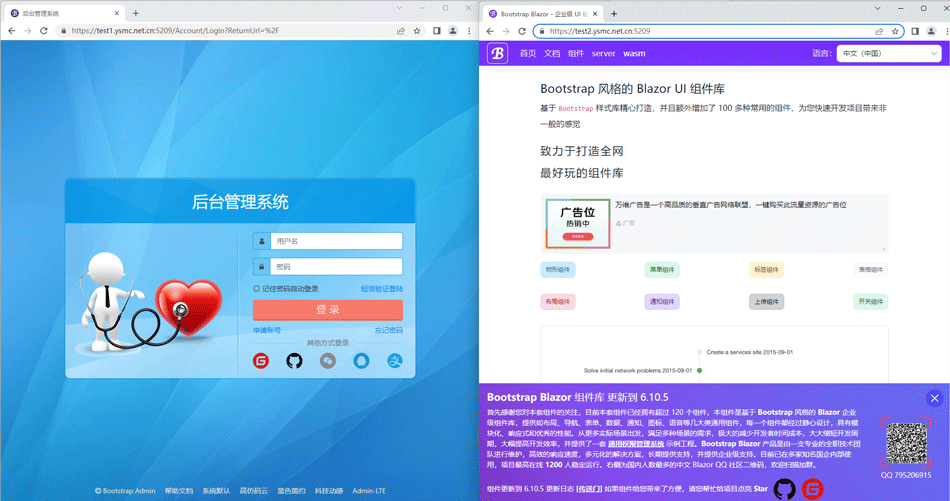Viewport: 950px width, 501px height.
Task: Click the Gitee login icon on login form
Action: point(261,361)
